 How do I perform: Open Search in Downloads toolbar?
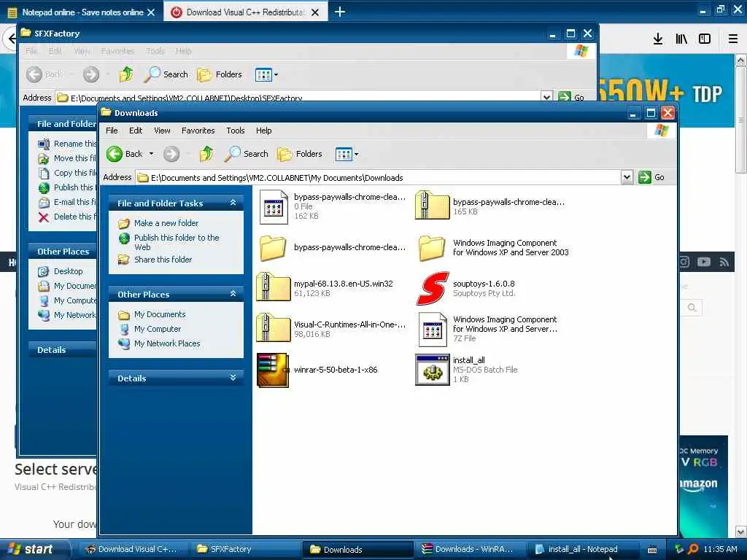(x=247, y=154)
